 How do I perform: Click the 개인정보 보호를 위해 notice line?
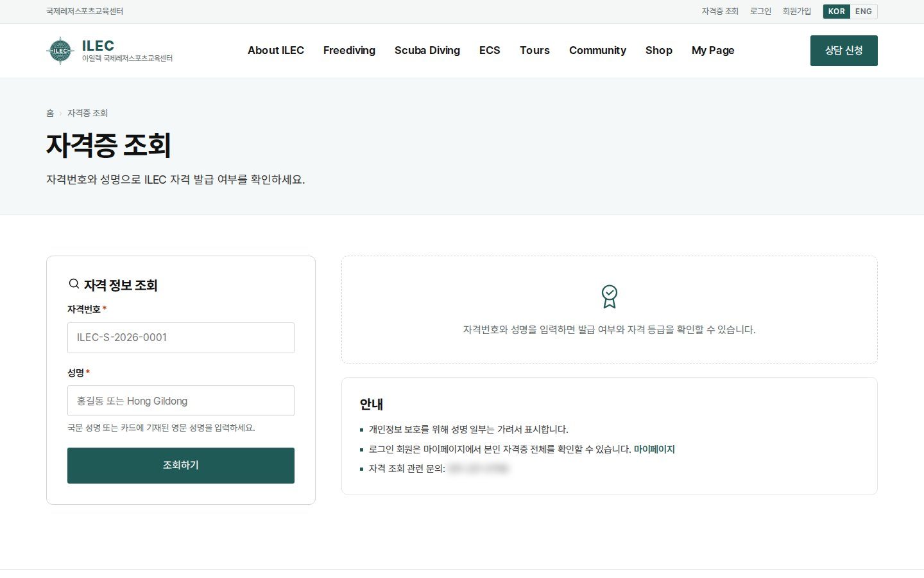468,430
